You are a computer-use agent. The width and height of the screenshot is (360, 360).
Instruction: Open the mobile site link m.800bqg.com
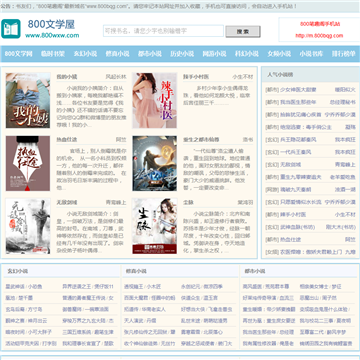(319, 35)
